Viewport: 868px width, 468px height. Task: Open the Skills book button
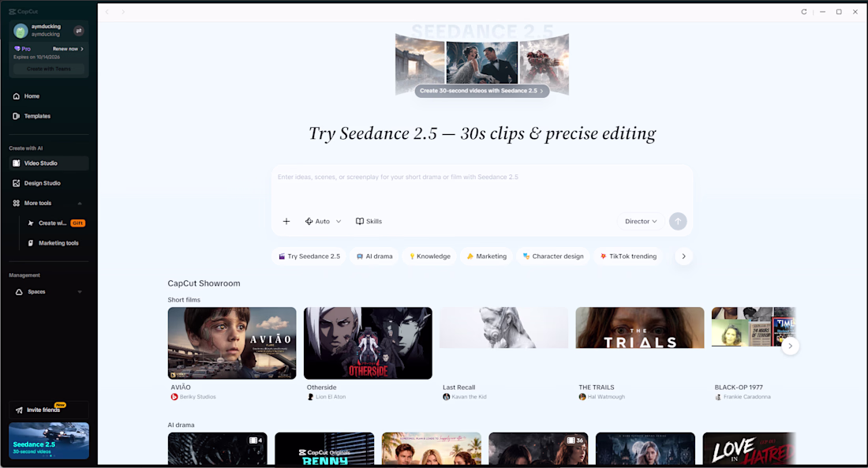pos(369,222)
